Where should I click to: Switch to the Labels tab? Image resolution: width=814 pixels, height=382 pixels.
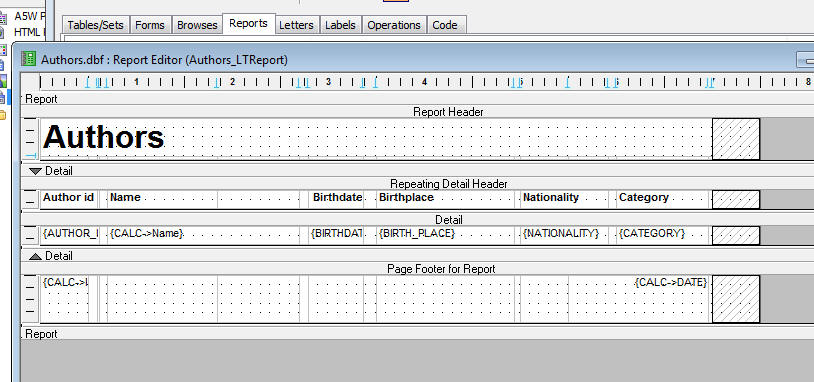tap(340, 25)
